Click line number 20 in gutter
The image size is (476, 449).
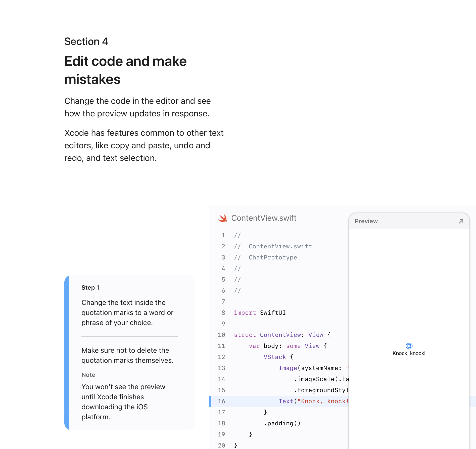[x=221, y=445]
